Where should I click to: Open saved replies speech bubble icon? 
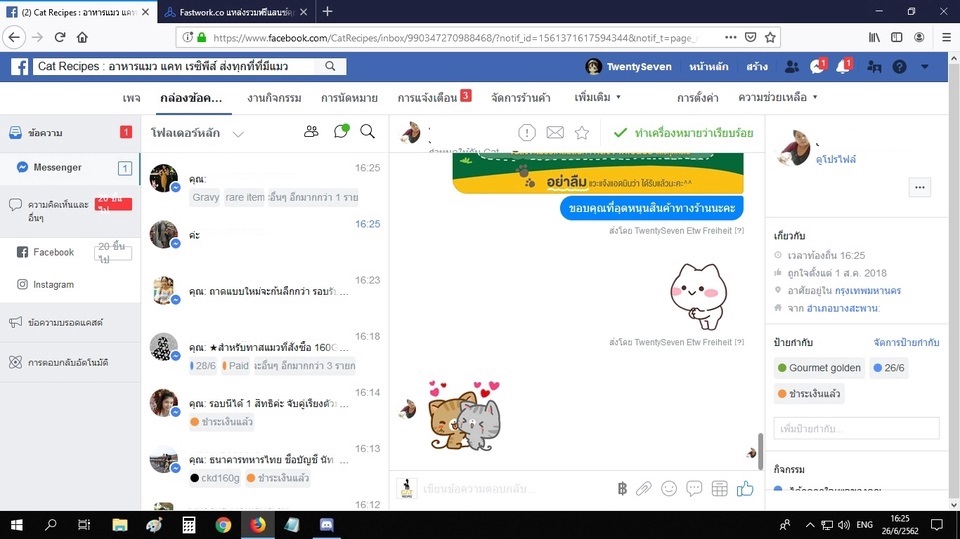(694, 488)
